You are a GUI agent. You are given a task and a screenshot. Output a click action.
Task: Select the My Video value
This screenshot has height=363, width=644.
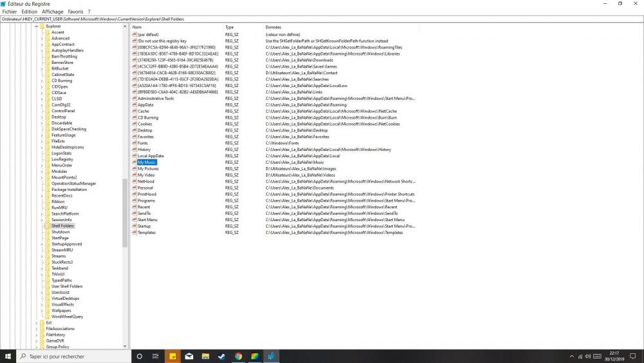(x=146, y=175)
